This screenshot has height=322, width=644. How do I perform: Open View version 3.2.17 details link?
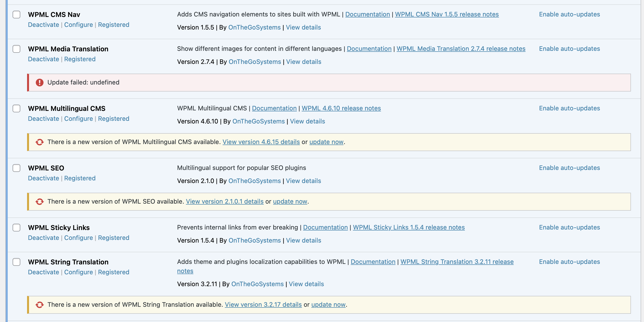coord(263,305)
